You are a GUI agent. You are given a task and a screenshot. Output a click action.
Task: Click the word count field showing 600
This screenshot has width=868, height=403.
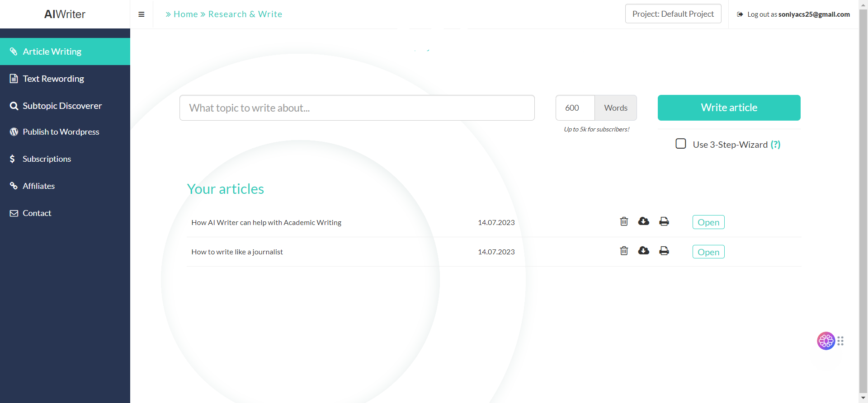[x=575, y=108]
